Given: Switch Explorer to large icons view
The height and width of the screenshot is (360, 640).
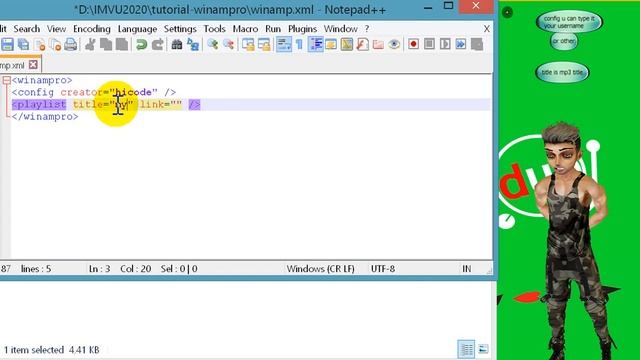Looking at the screenshot, I should [x=483, y=349].
